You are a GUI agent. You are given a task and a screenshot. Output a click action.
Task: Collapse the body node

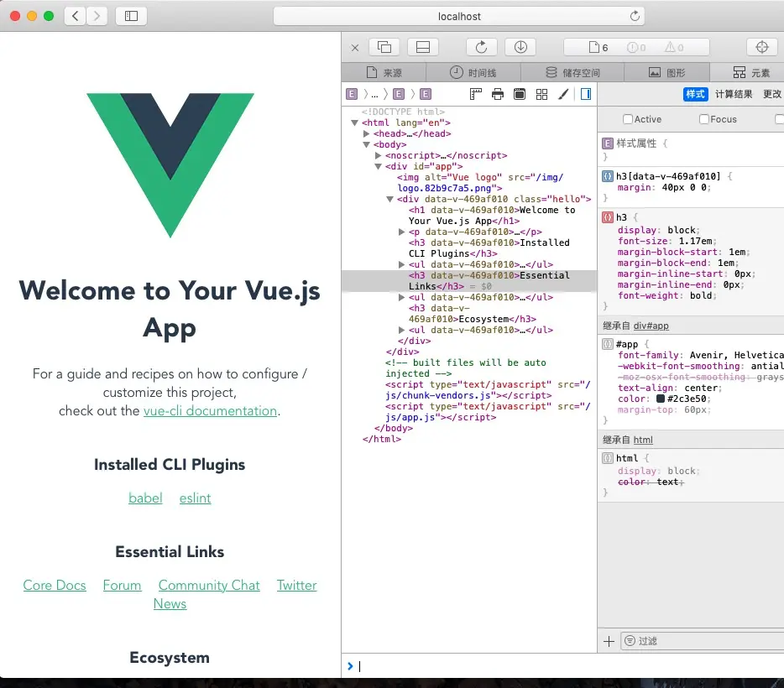(x=367, y=145)
